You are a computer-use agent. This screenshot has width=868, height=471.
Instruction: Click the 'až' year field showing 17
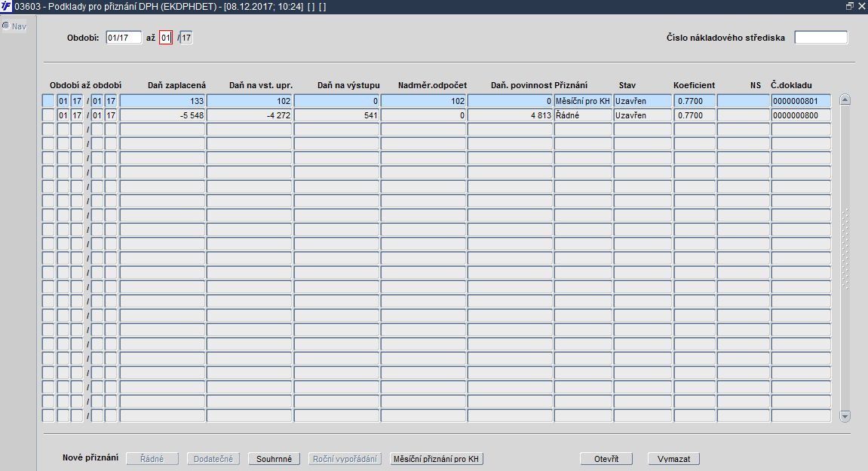point(186,38)
